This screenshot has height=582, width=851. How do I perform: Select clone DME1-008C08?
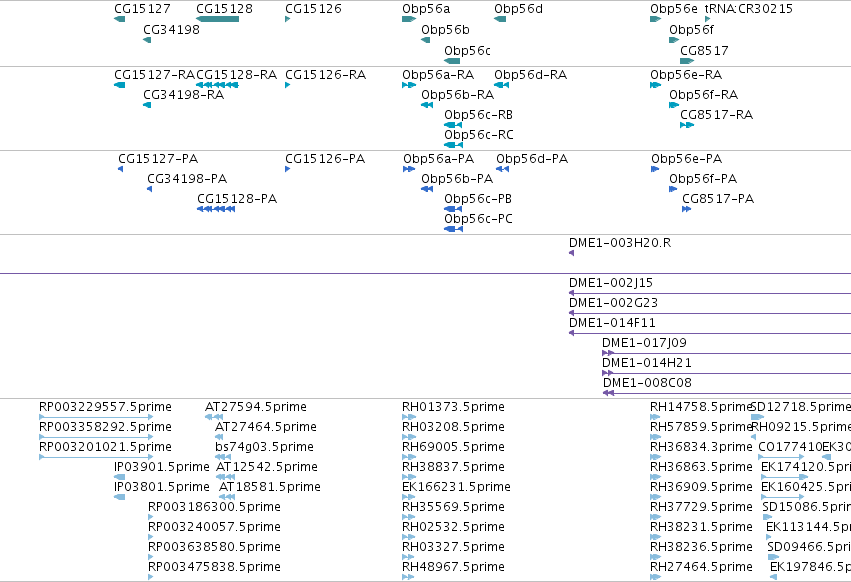[647, 383]
